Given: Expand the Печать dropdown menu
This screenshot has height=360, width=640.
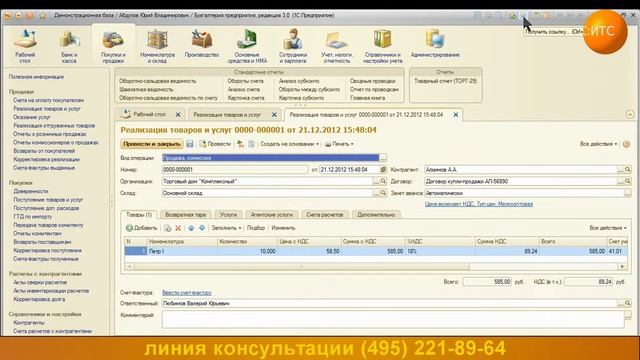Looking at the screenshot, I should point(339,144).
